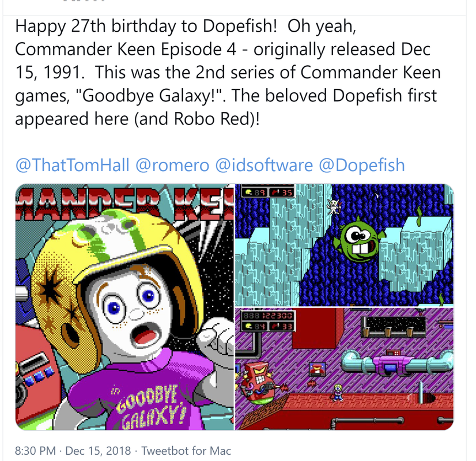Open the @ThatTomHall mention link
Image resolution: width=476 pixels, height=461 pixels.
(72, 166)
